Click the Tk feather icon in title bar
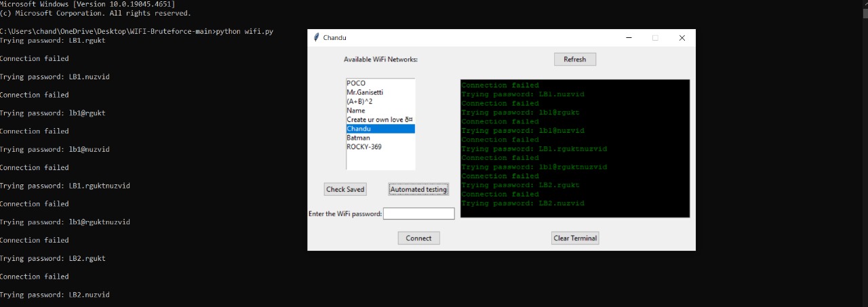The width and height of the screenshot is (868, 307). 316,38
